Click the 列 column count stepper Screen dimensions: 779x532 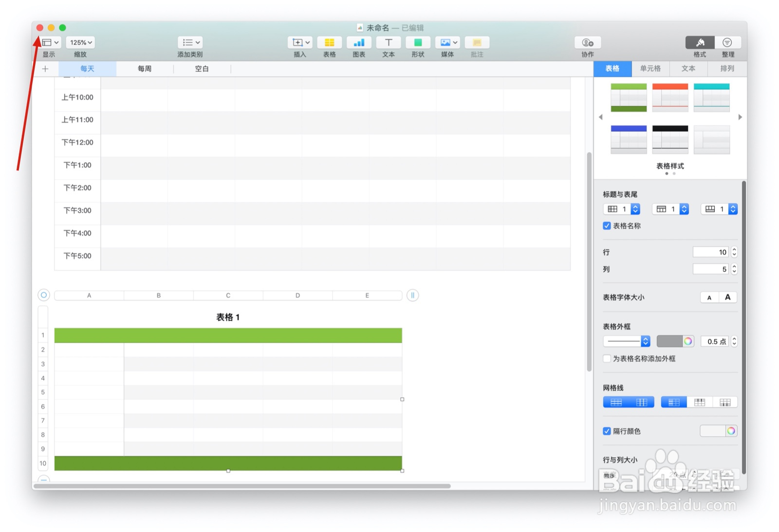(x=734, y=269)
